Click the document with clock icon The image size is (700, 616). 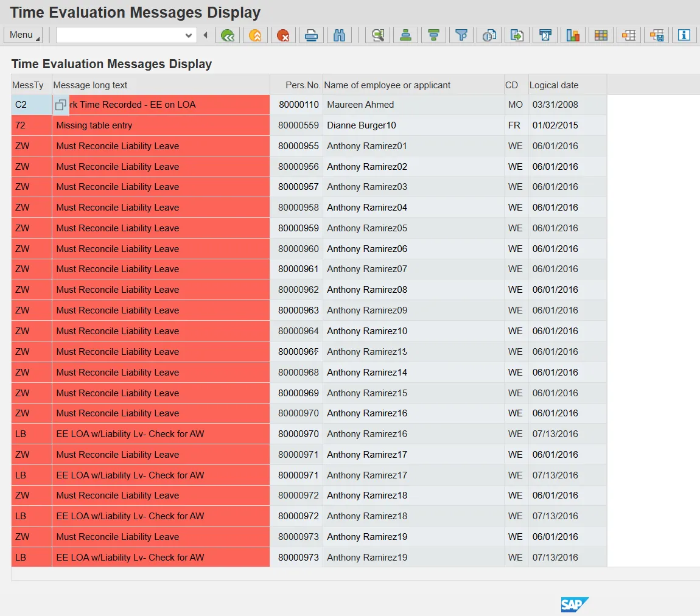(489, 35)
